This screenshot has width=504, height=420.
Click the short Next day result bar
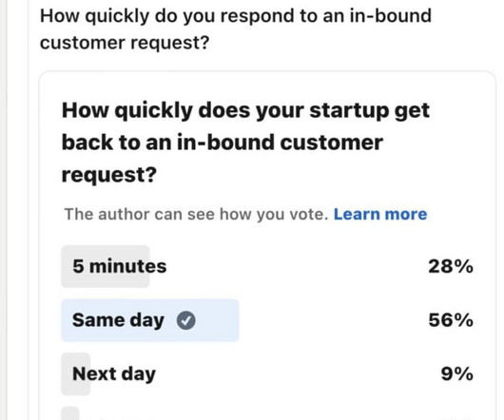coord(76,373)
